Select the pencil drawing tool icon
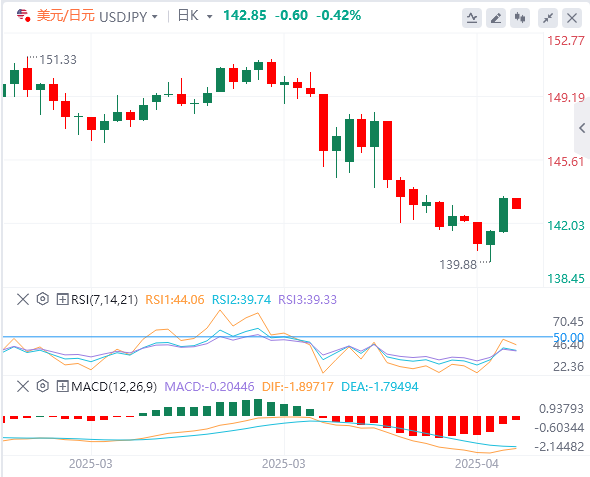590x477 pixels. click(x=496, y=18)
